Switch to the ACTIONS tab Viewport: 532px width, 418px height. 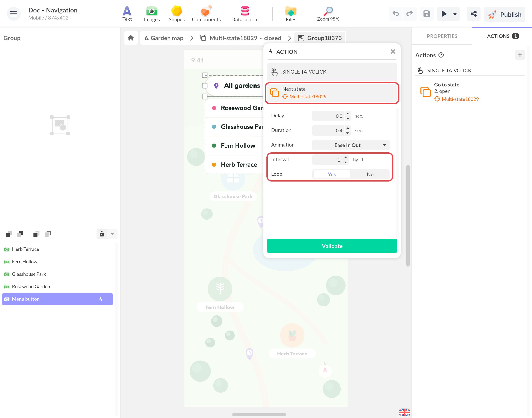(502, 36)
